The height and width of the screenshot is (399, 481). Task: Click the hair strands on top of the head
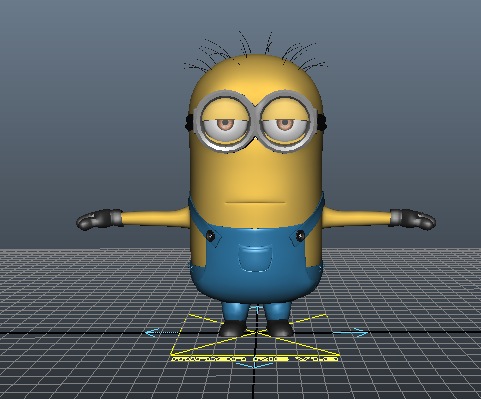255,50
